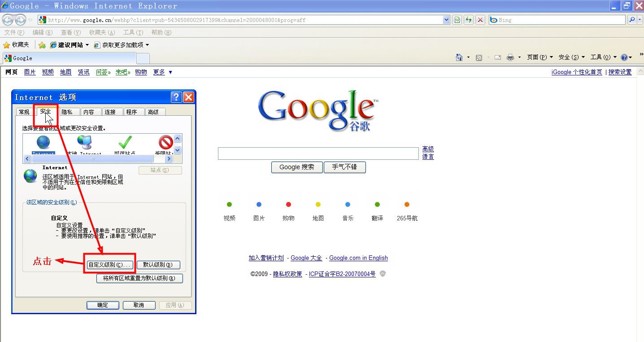Viewport: 644px width, 342px height.
Task: Open the 页面(P) command bar dropdown
Action: pyautogui.click(x=540, y=57)
